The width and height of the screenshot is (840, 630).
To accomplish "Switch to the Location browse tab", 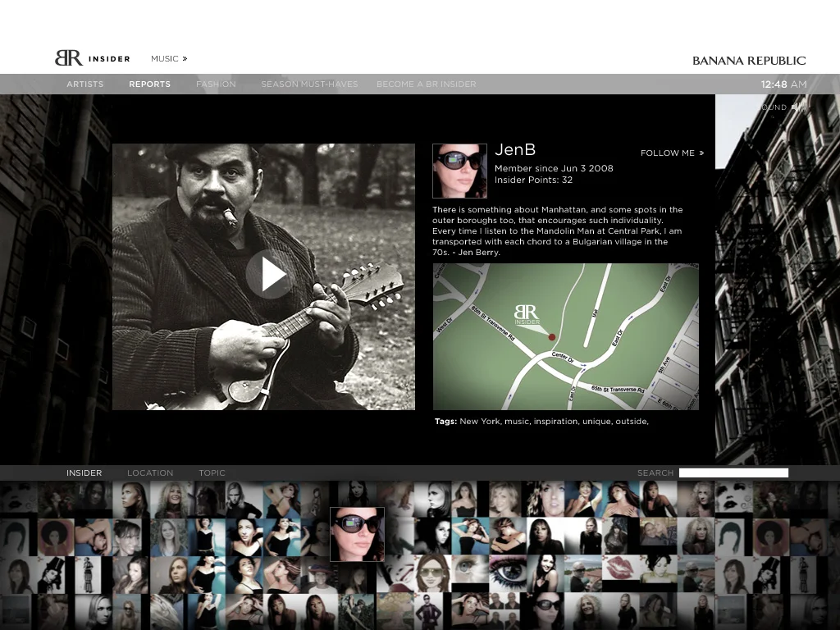I will (151, 473).
